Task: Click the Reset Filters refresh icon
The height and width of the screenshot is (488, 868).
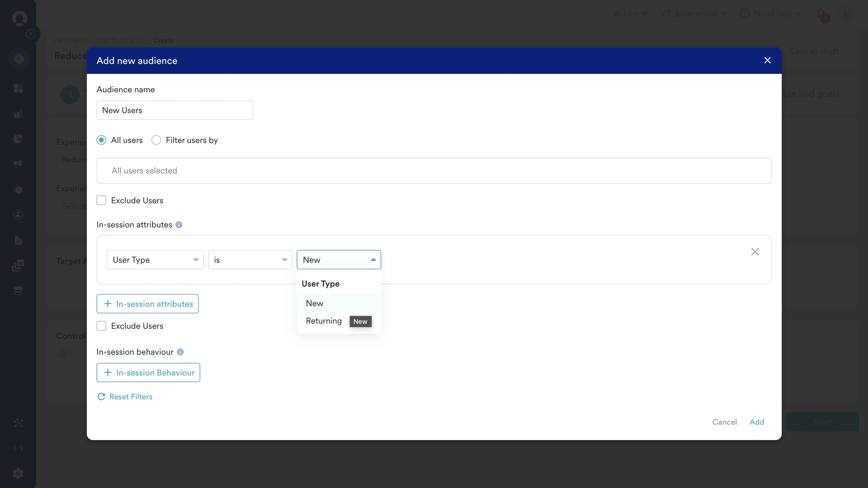Action: pos(101,397)
